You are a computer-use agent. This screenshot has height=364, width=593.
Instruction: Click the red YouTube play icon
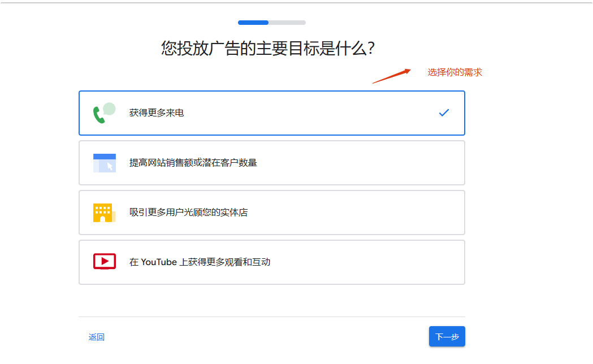click(105, 261)
